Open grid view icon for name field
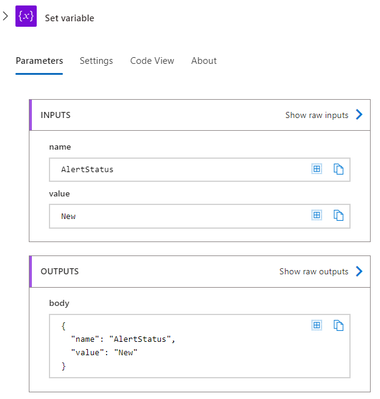 316,169
